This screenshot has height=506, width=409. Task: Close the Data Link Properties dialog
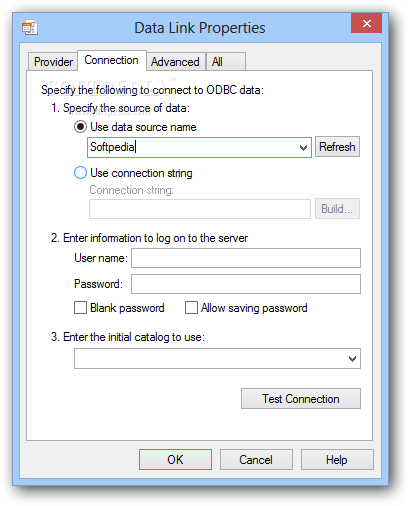[366, 23]
